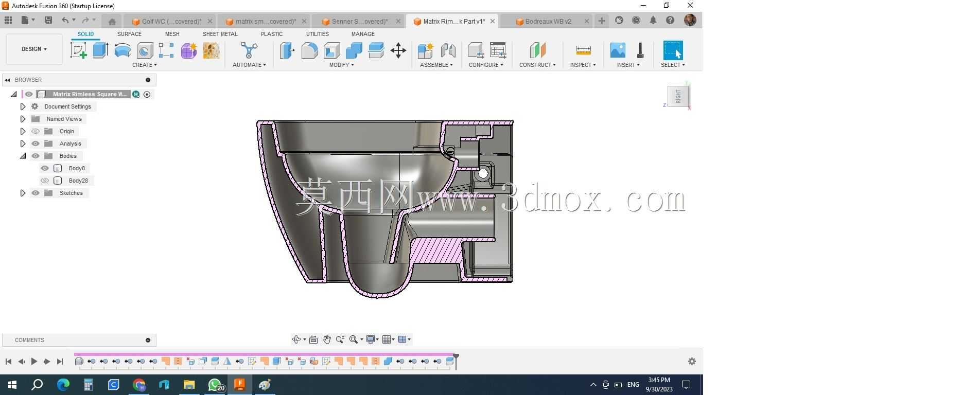This screenshot has width=980, height=395.
Task: Expand the Document Settings node
Action: click(23, 106)
